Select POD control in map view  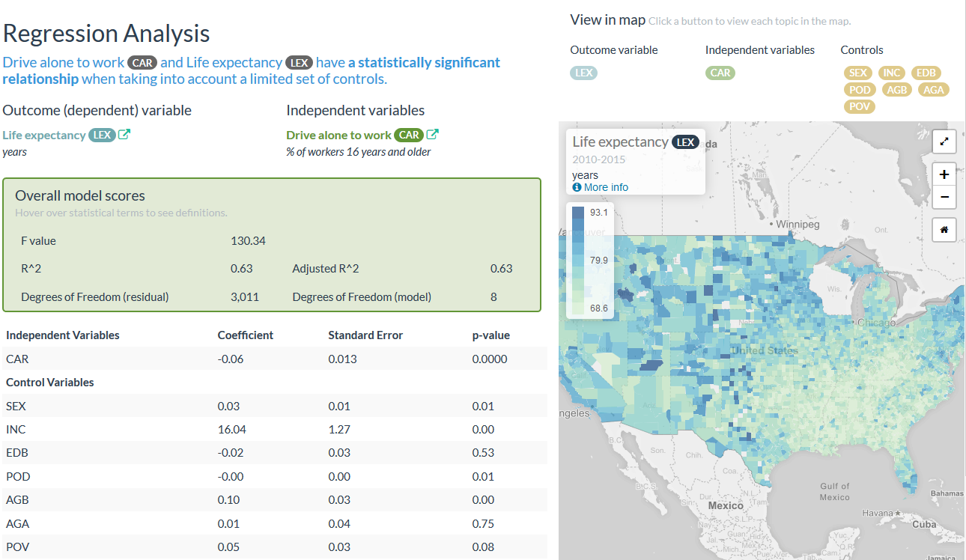[x=859, y=89]
